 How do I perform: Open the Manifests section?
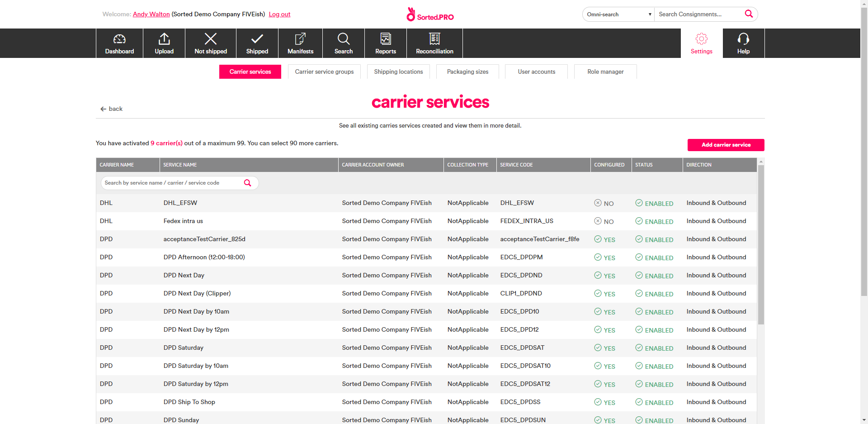pyautogui.click(x=300, y=43)
